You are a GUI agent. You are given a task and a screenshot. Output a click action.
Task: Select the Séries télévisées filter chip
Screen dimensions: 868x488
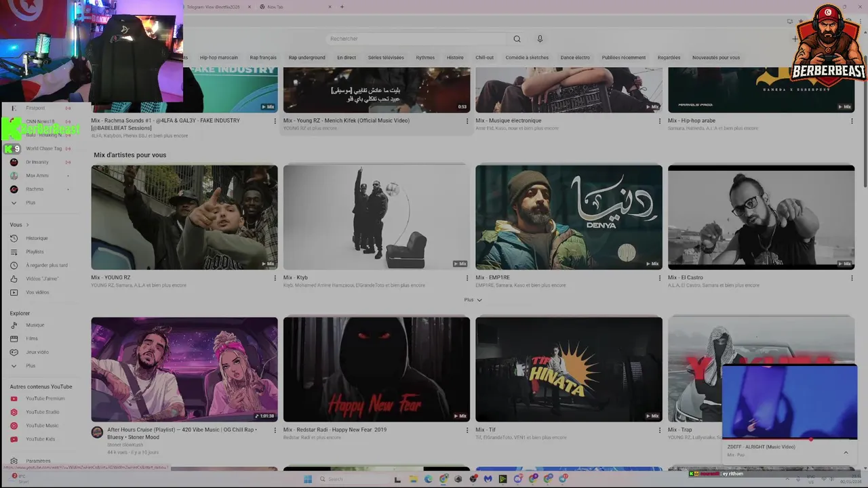[386, 58]
